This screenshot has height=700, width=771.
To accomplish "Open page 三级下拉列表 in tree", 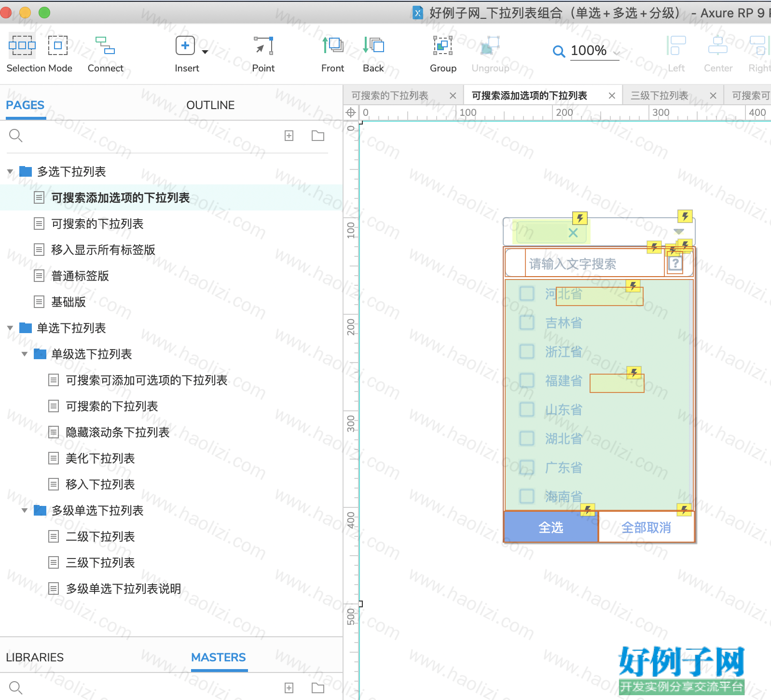I will pos(100,563).
